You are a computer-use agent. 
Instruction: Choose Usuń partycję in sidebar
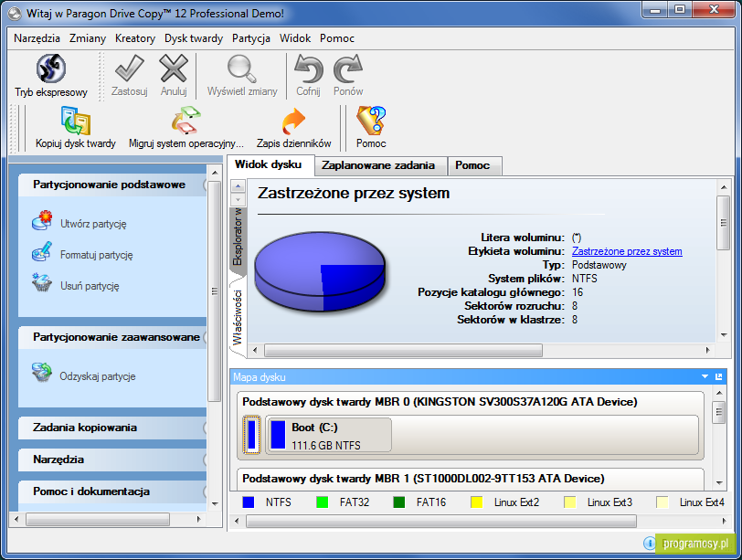[x=76, y=284]
